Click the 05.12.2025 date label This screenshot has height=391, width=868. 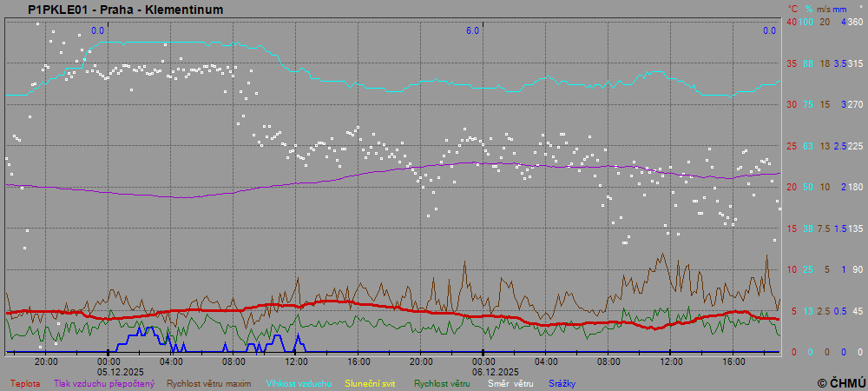click(x=108, y=369)
